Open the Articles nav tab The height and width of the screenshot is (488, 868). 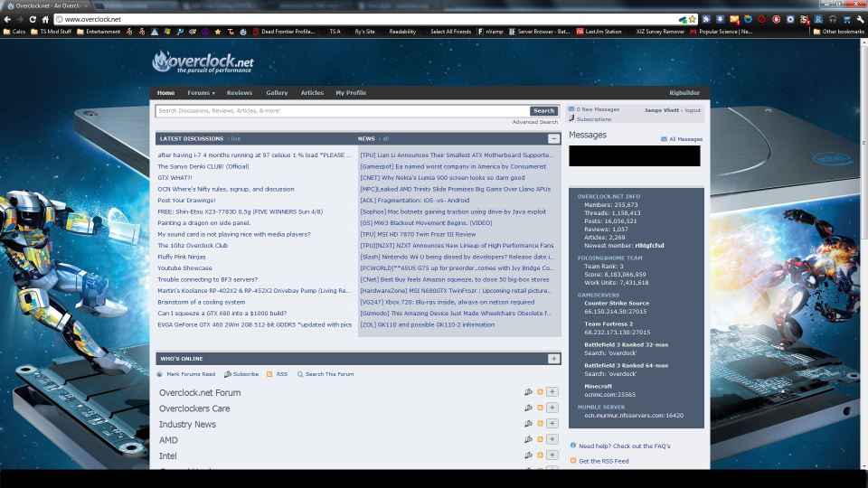pyautogui.click(x=312, y=93)
